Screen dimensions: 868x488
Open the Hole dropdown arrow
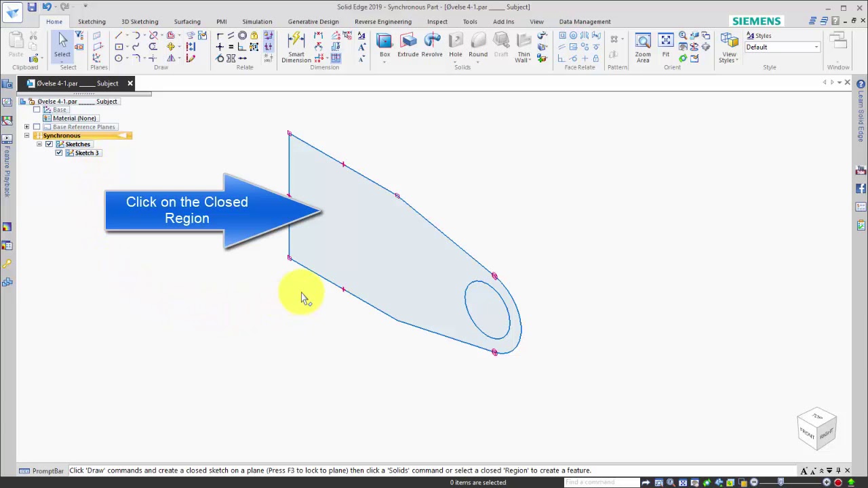(456, 62)
